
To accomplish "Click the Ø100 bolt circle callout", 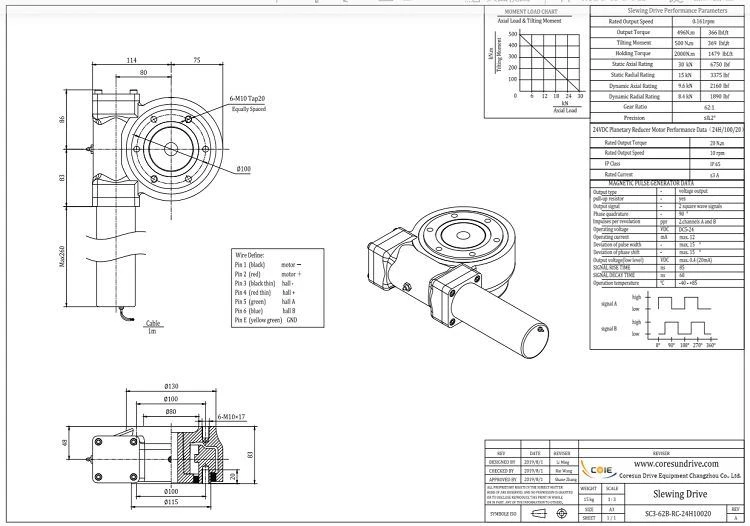I will click(x=243, y=169).
